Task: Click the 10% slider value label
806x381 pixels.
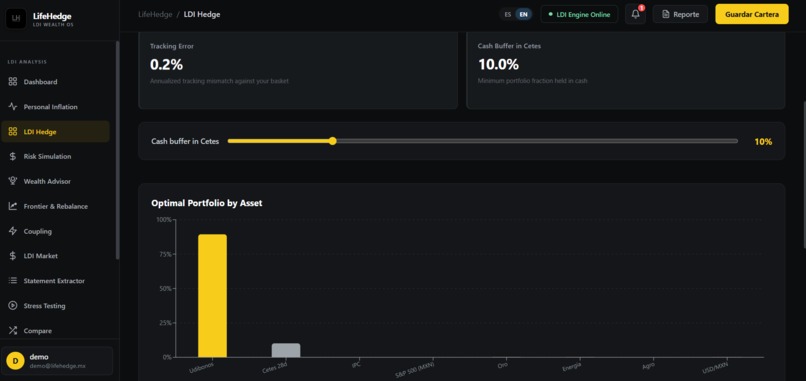Action: tap(763, 141)
